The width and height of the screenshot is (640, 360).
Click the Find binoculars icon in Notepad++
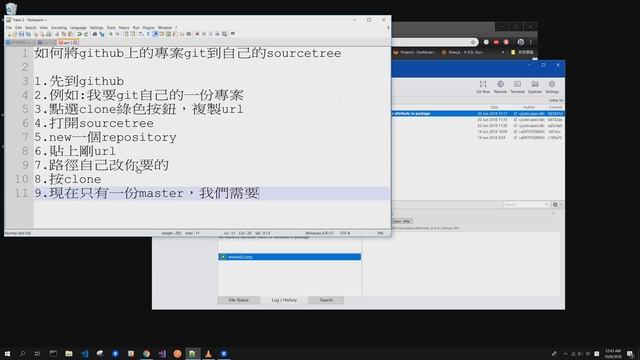tap(95, 34)
